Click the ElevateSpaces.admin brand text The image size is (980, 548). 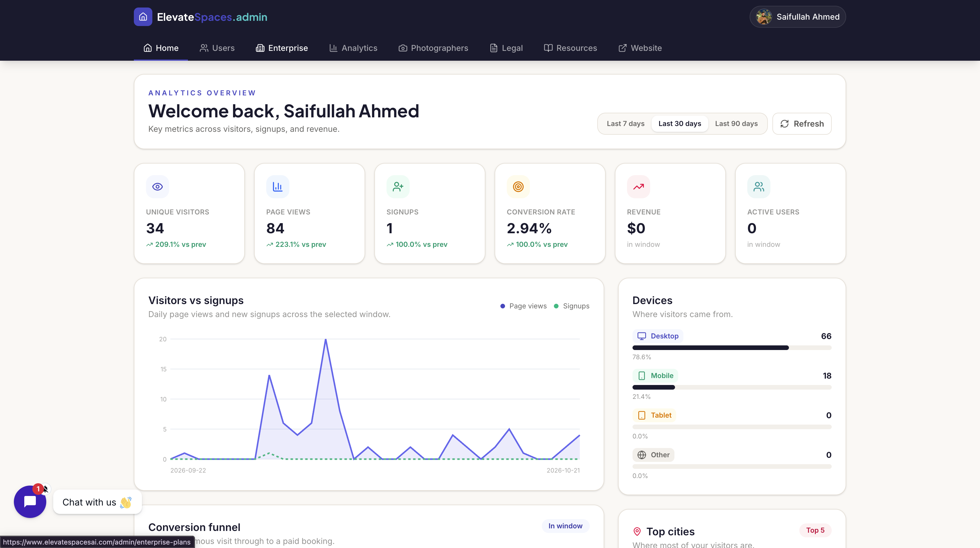(x=212, y=17)
